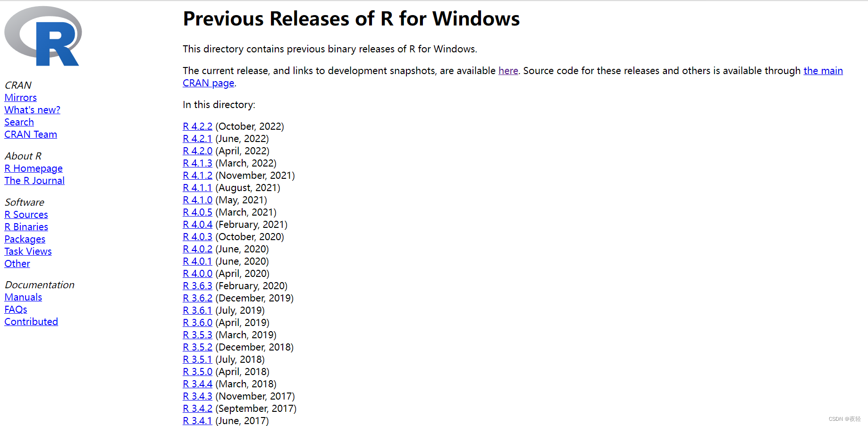
Task: Open R 3.6.1 release link
Action: [198, 310]
